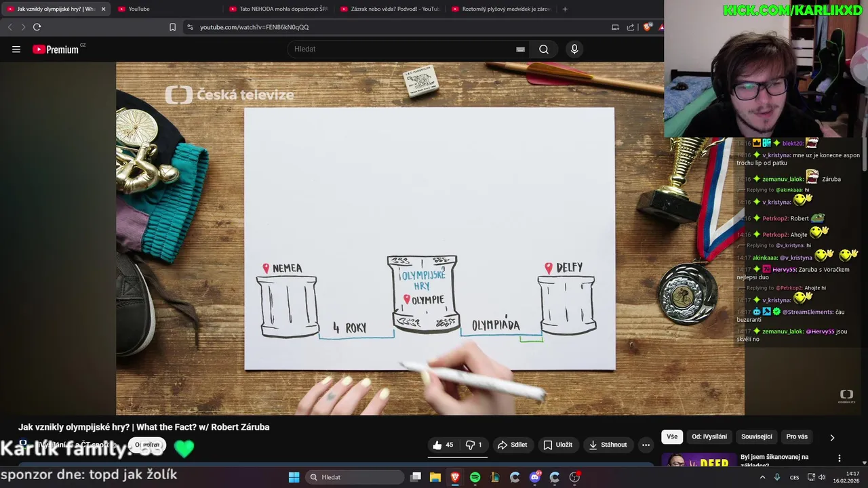Viewport: 868px width, 488px height.
Task: Open Spotify from the taskbar
Action: (475, 477)
